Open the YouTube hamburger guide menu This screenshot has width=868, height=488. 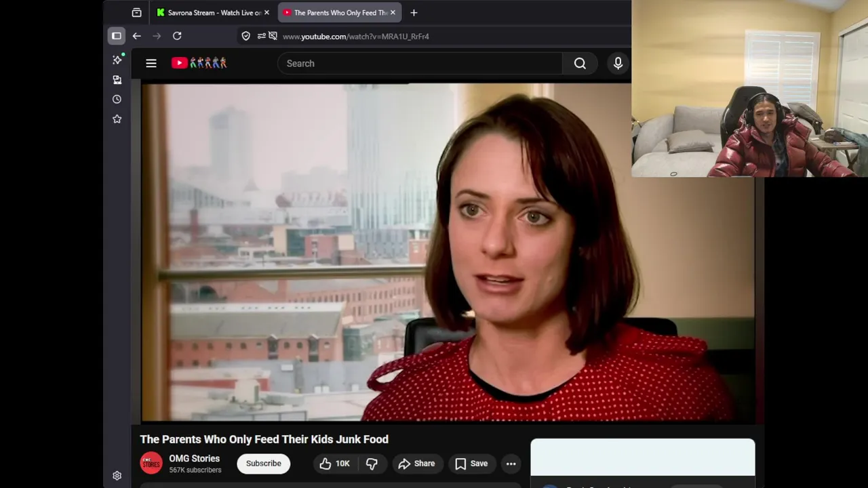(x=151, y=63)
